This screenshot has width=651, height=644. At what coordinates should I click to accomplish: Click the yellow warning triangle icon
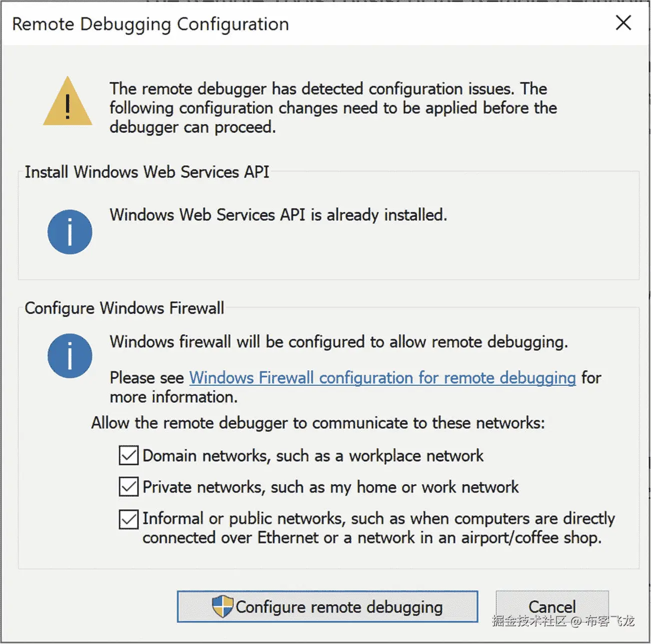[68, 102]
